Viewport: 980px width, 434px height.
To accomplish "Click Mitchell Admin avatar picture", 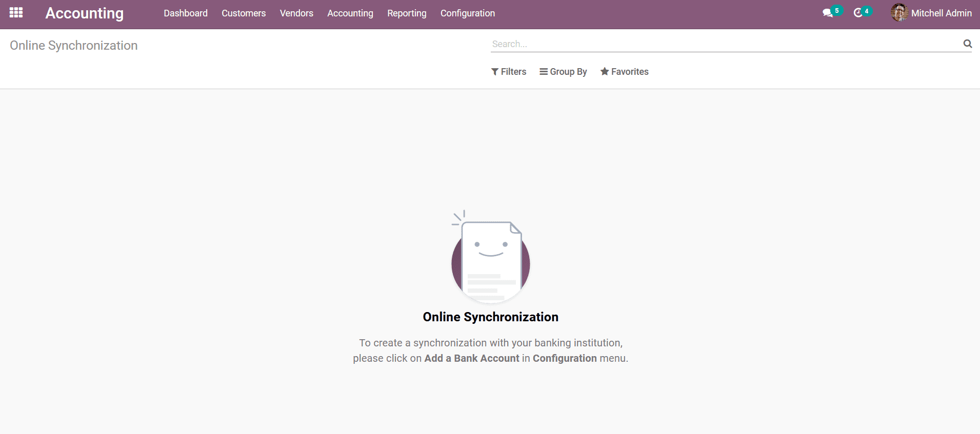I will [x=899, y=13].
